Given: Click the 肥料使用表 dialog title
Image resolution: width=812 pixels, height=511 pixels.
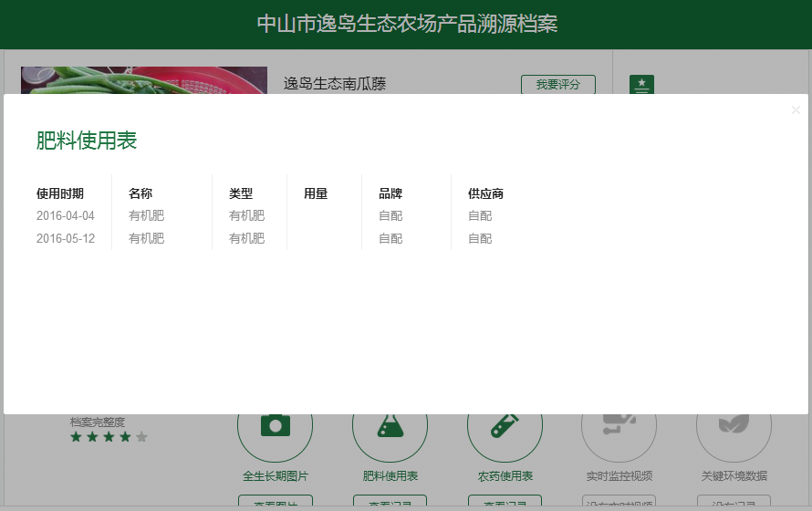Looking at the screenshot, I should (x=87, y=141).
